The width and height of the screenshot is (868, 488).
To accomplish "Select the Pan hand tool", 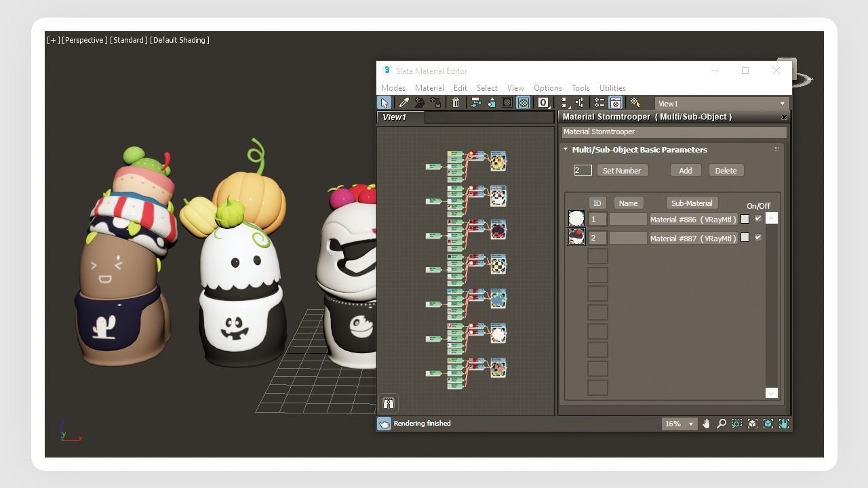I will [x=706, y=424].
